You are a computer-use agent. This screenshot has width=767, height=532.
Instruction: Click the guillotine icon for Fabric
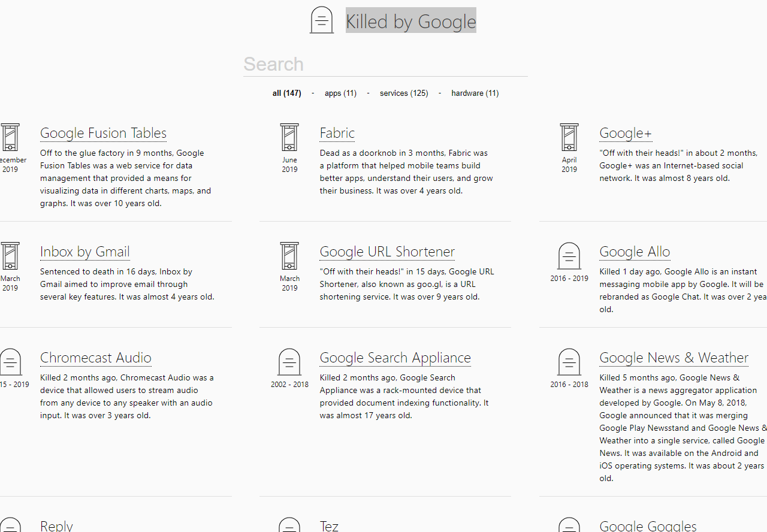click(289, 137)
